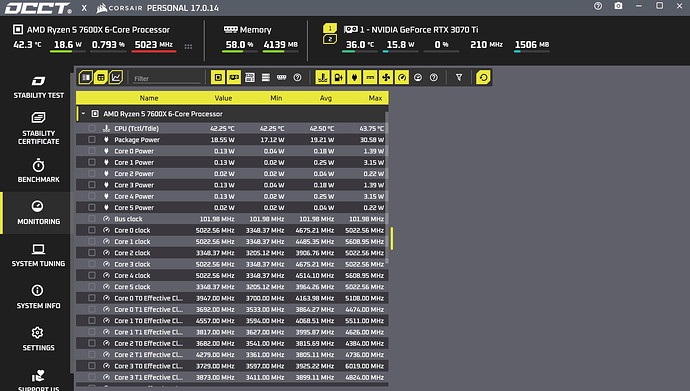Click the NVIDIA GeForce RTX 3070 Ti label
This screenshot has width=690, height=391.
coord(419,29)
